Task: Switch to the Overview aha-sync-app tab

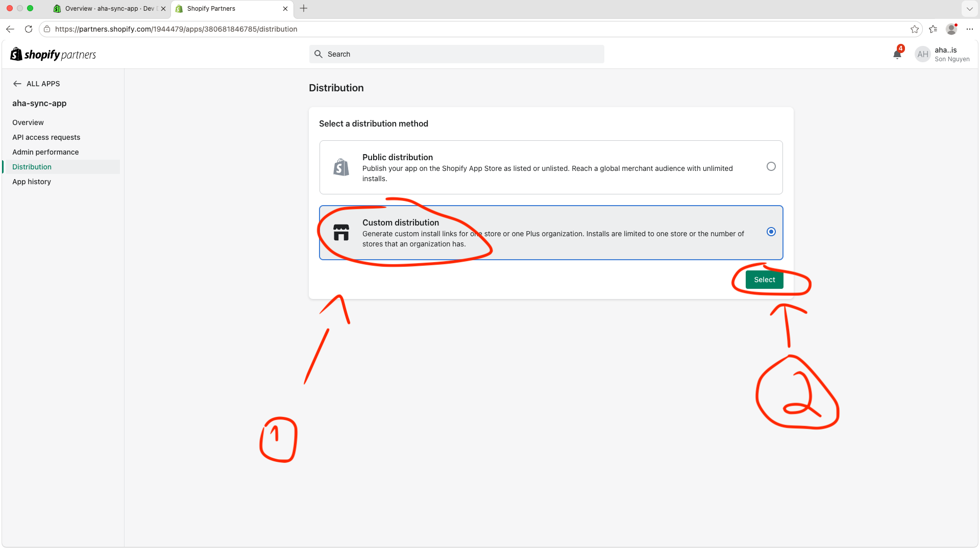Action: 110,9
